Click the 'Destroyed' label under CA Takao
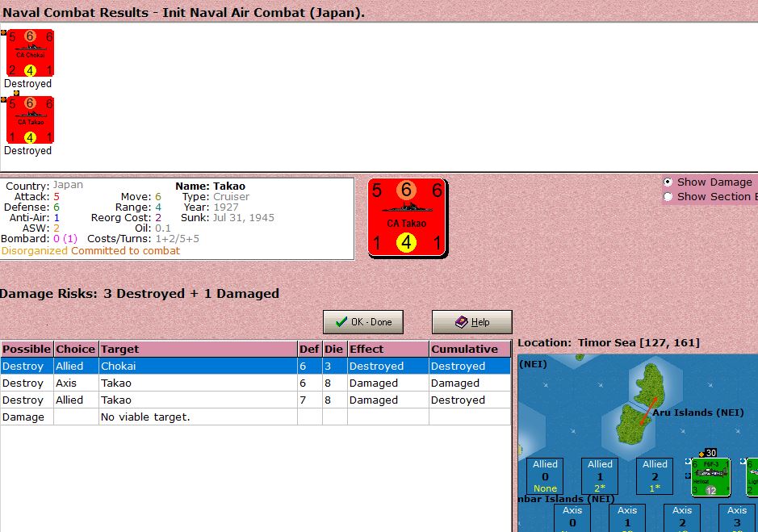The height and width of the screenshot is (532, 758). [27, 151]
